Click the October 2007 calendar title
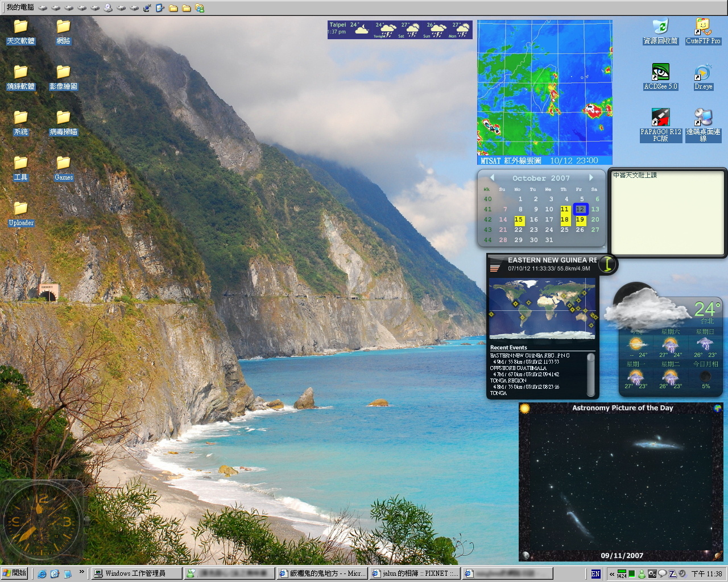The width and height of the screenshot is (728, 582). (541, 178)
